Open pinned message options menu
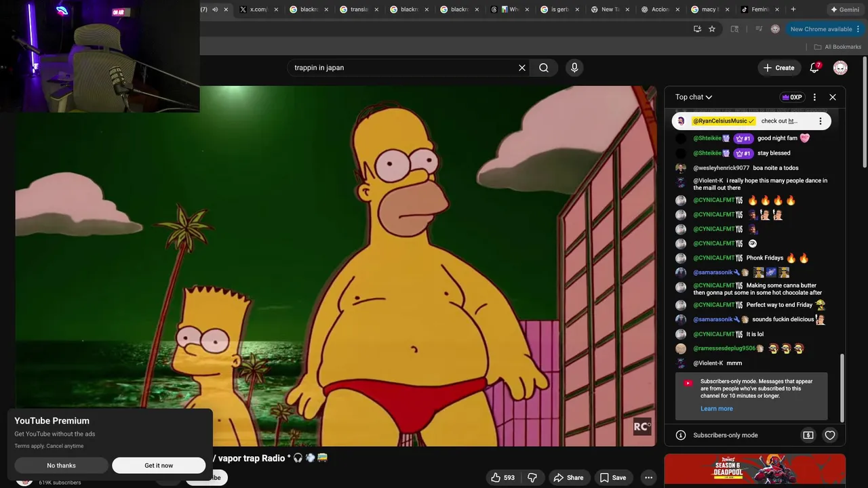Screen dimensions: 868x488 click(820, 121)
